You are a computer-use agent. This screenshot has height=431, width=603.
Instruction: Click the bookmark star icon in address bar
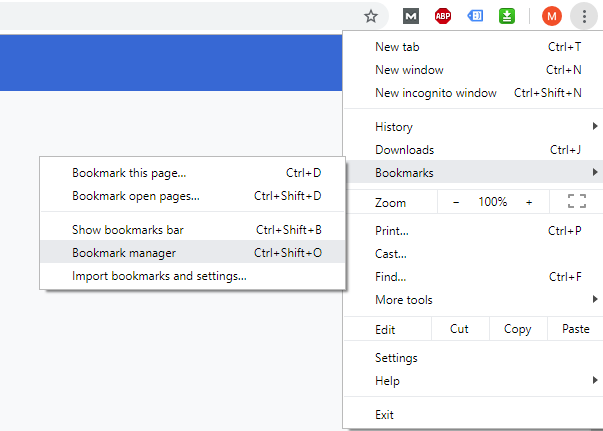pos(371,16)
